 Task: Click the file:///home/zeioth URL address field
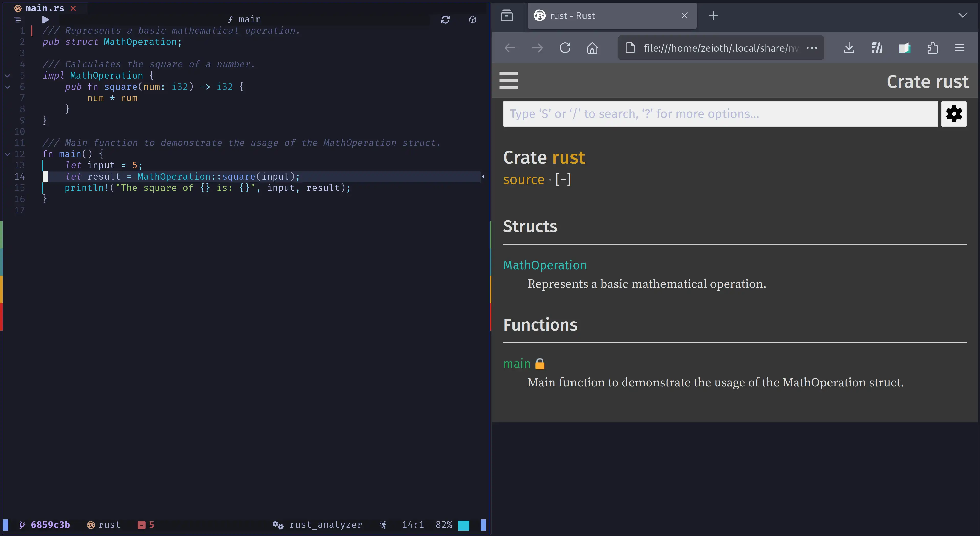tap(721, 48)
